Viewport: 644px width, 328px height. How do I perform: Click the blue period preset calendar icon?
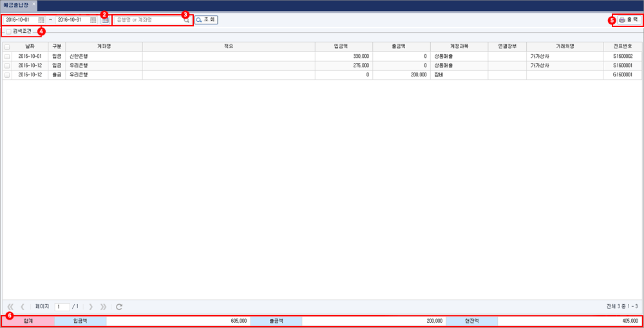tap(105, 20)
